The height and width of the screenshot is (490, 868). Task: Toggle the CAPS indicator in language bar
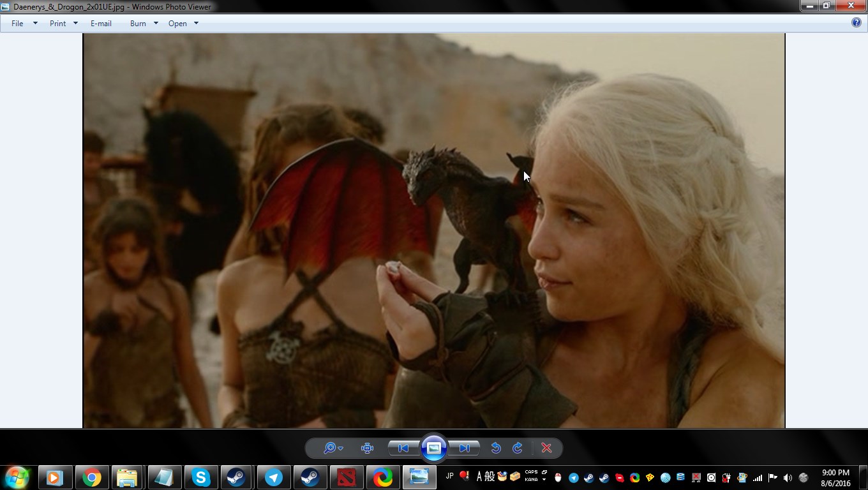pyautogui.click(x=531, y=472)
